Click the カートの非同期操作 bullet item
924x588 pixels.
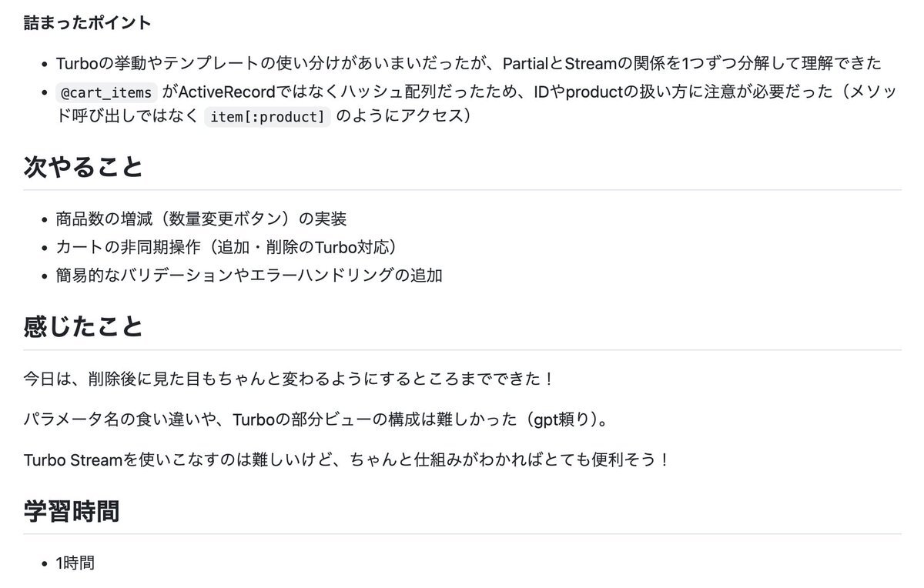pyautogui.click(x=229, y=247)
